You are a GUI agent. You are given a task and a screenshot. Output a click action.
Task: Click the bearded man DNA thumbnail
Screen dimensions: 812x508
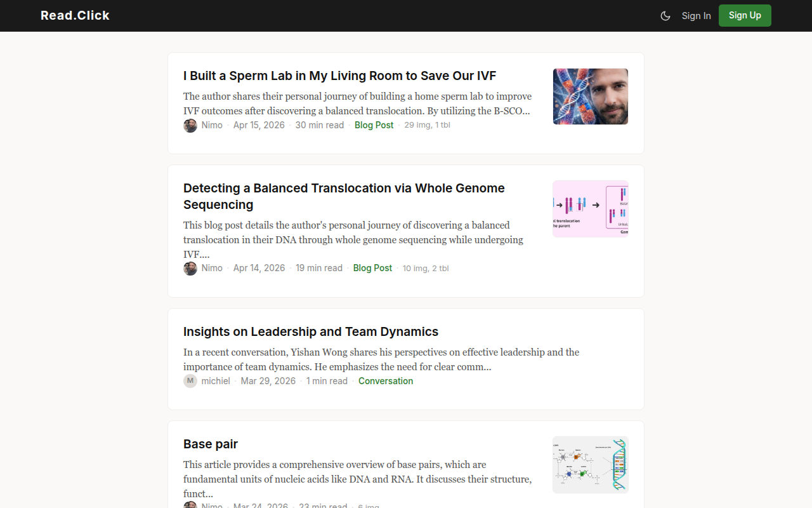[590, 97]
